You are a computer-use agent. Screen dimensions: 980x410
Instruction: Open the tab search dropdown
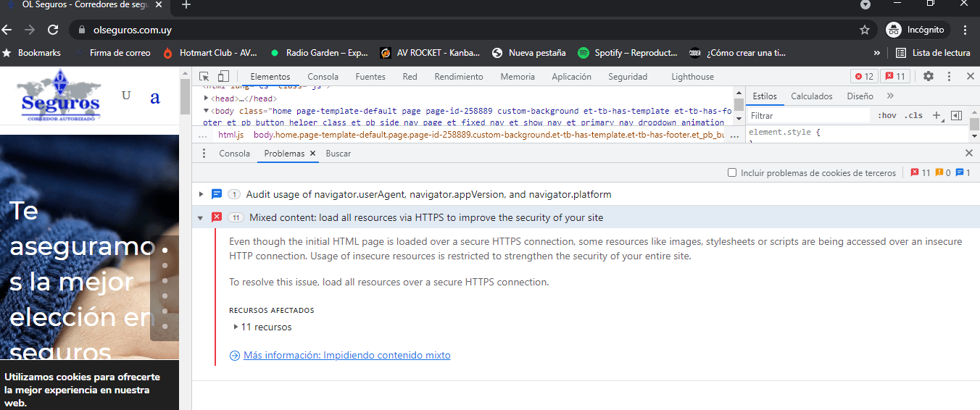pos(865,4)
